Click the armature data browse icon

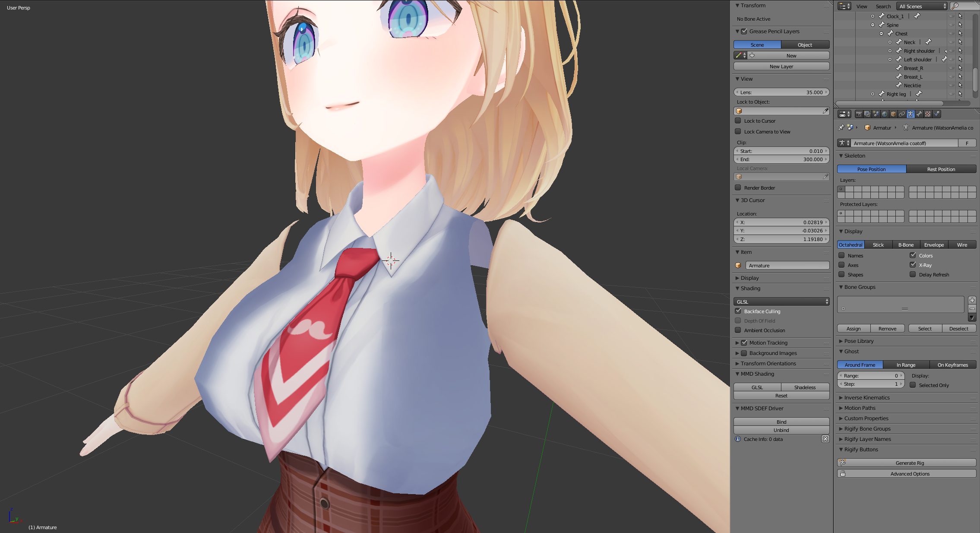tap(844, 143)
